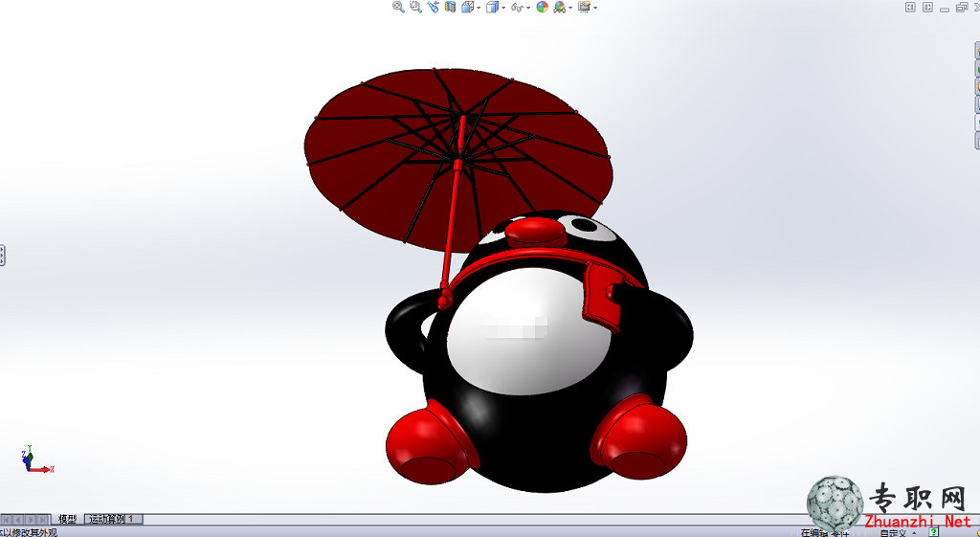The height and width of the screenshot is (537, 980).
Task: Expand the left panel grip handle
Action: tap(3, 255)
